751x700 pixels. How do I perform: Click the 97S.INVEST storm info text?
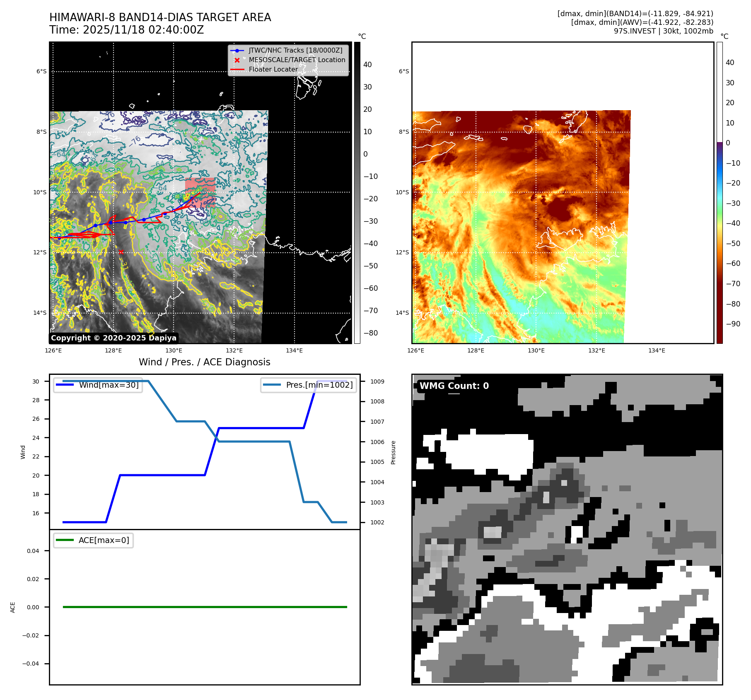[x=663, y=31]
